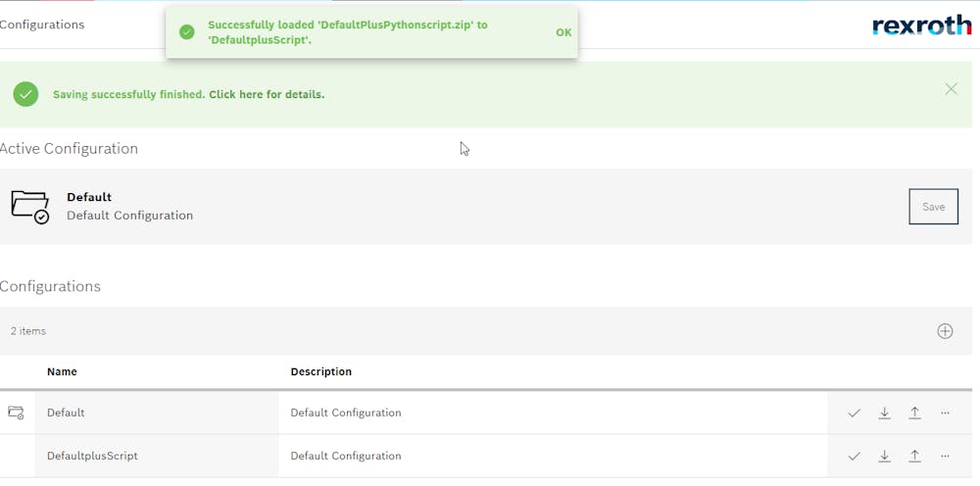Download the Default configuration

(x=884, y=413)
